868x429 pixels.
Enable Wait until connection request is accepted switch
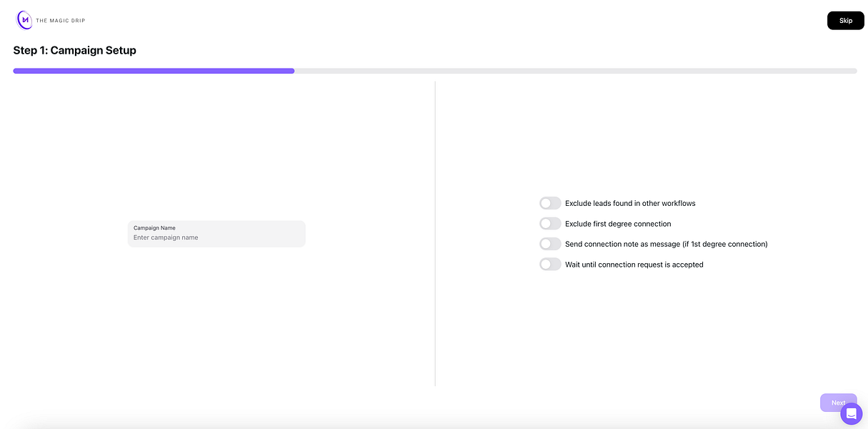click(x=550, y=265)
